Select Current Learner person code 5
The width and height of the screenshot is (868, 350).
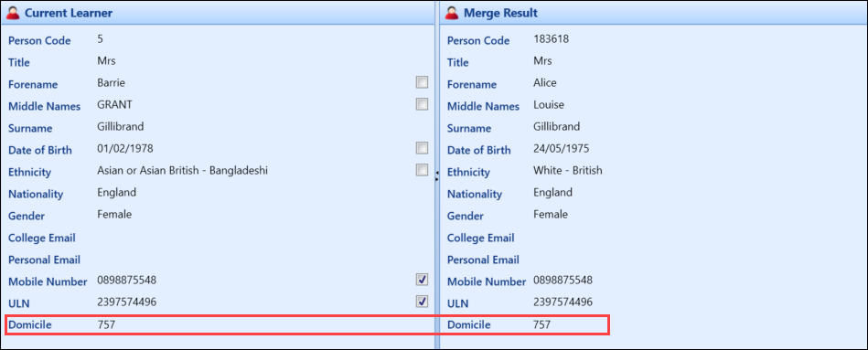(x=101, y=38)
